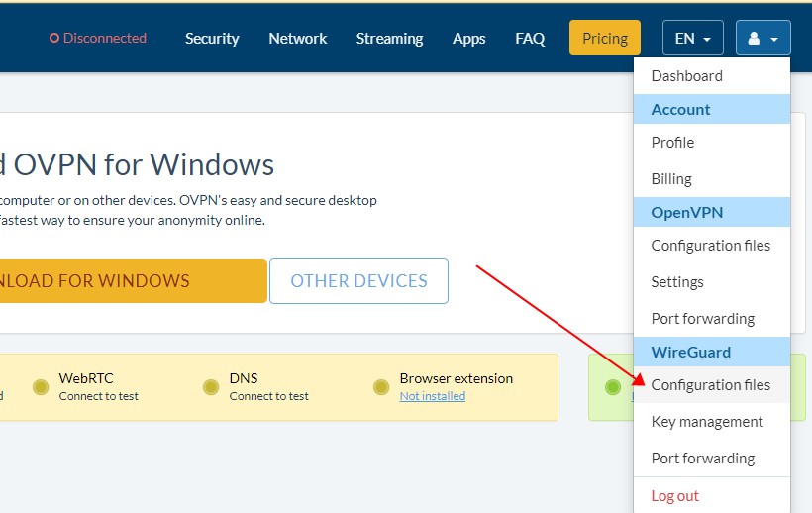Click Log out in the menu
812x513 pixels.
tap(712, 496)
